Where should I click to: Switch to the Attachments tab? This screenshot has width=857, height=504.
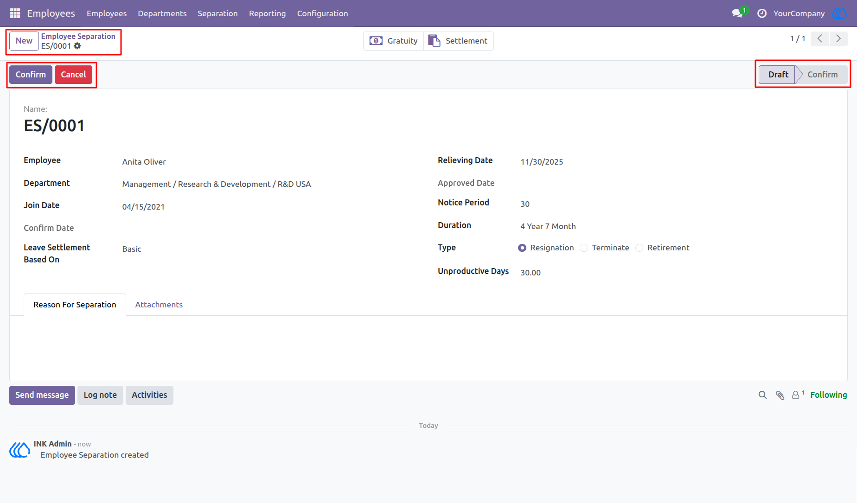click(x=159, y=305)
